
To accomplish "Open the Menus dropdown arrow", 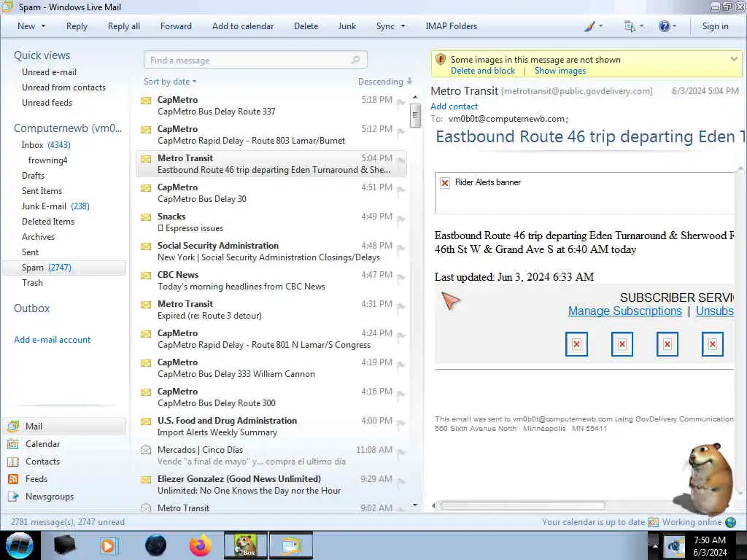I will pyautogui.click(x=641, y=26).
